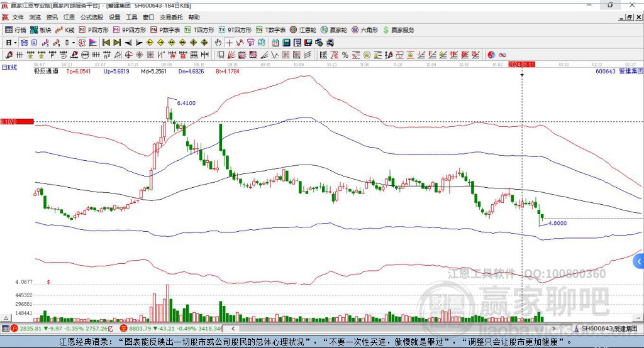The image size is (644, 348).
Task: Open 赢家服务 dollar-sign service
Action: [x=398, y=30]
